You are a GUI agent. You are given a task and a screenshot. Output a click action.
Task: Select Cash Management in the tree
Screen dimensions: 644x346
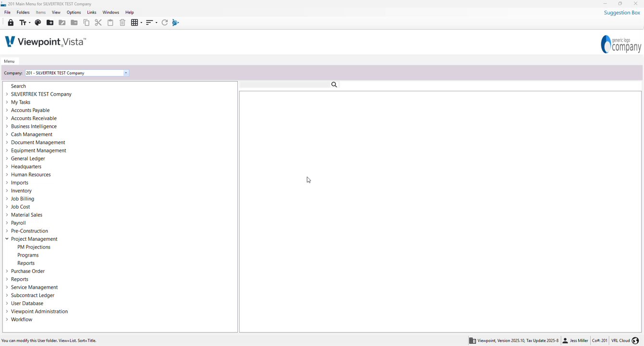coord(32,135)
